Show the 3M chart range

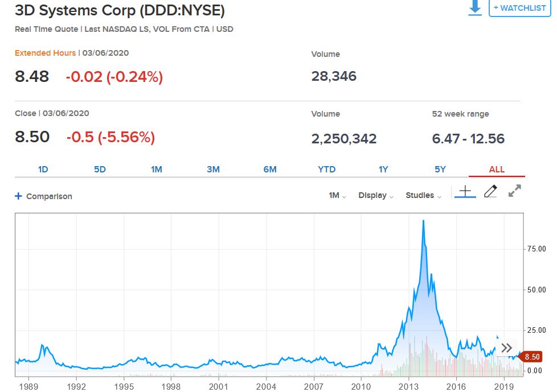pos(213,170)
